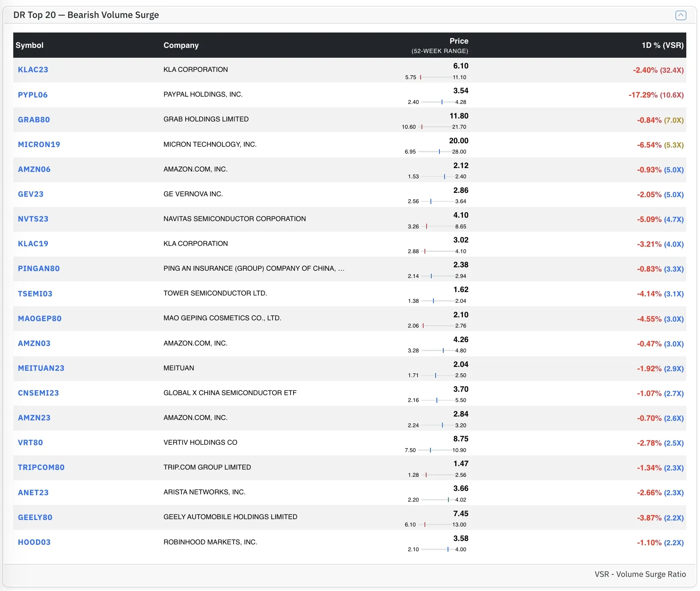
Task: Click the -2.40% (32.4X) value
Action: pos(658,70)
